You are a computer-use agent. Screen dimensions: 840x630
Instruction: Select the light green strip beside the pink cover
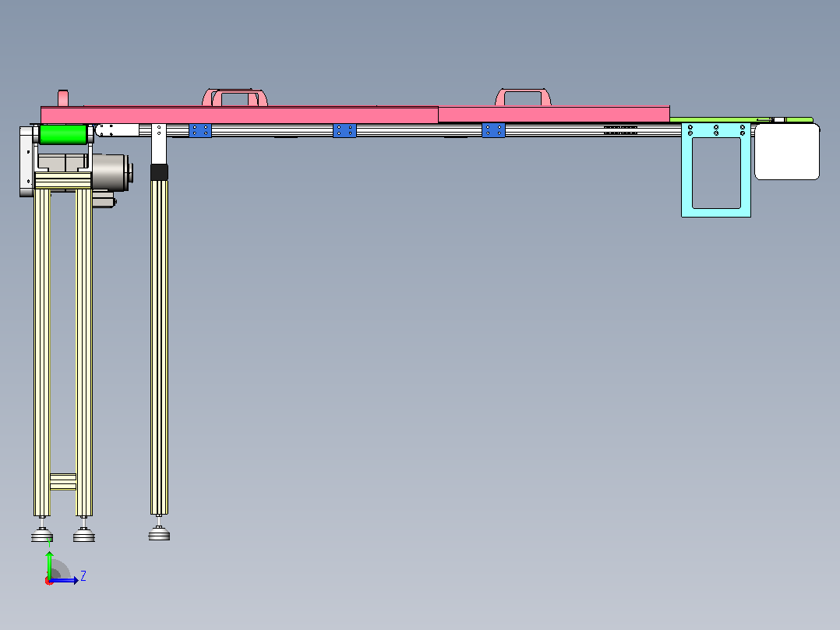click(742, 120)
